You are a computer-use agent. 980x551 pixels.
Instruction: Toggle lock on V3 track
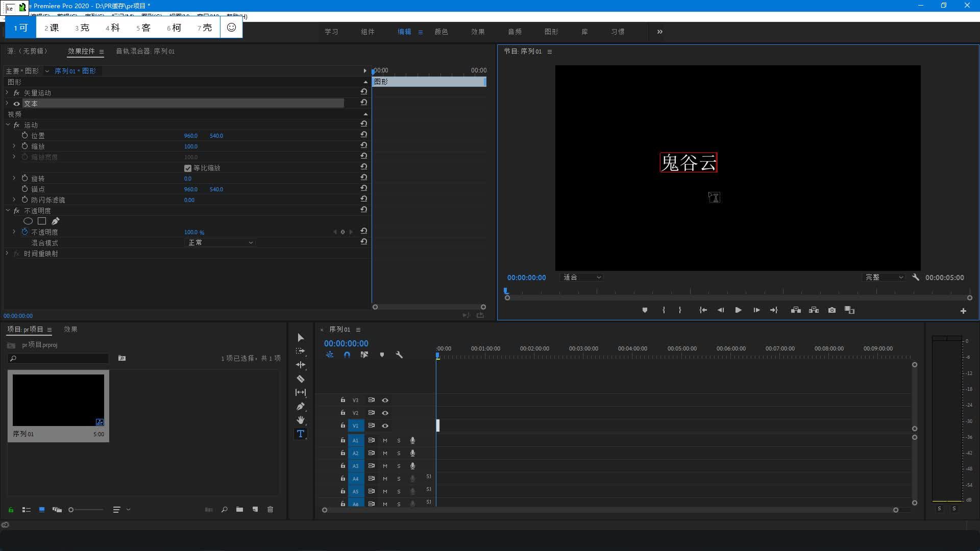pos(343,400)
